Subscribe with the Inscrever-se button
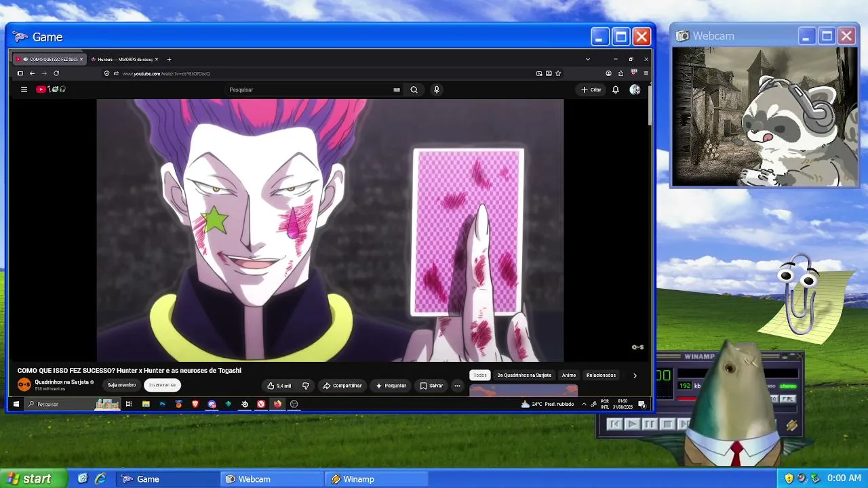868x488 pixels. coord(162,385)
